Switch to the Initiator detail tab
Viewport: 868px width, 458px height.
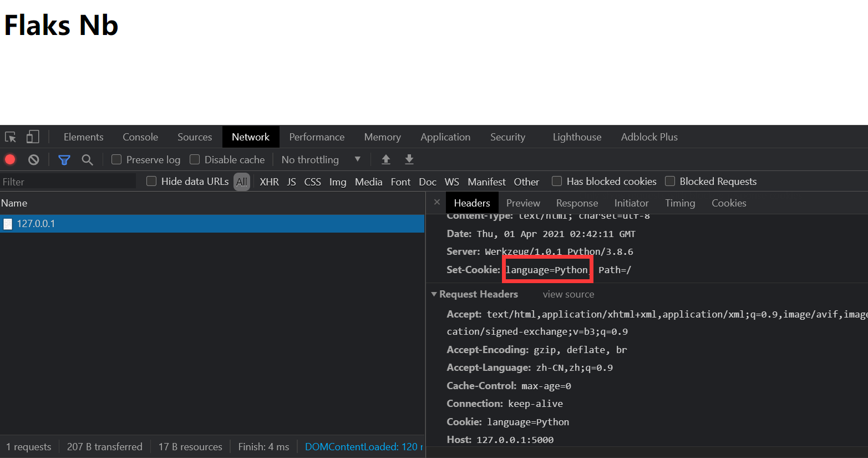coord(631,203)
